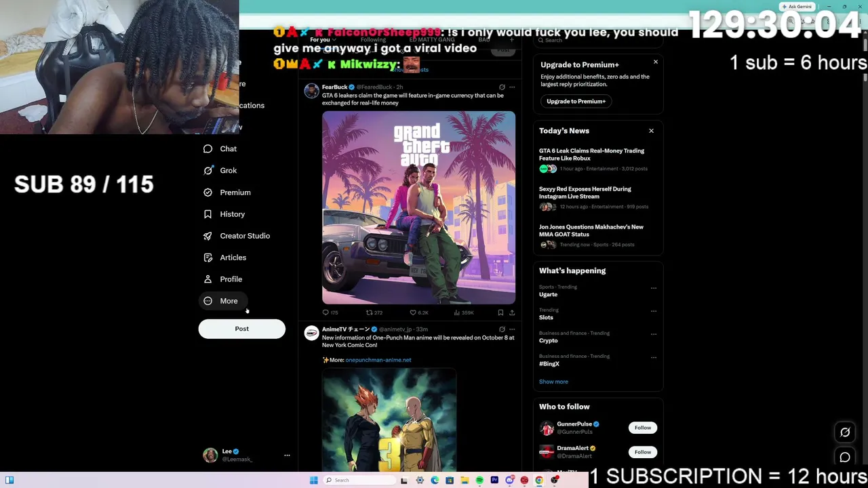Dismiss the Upgrade to Premium+ card
This screenshot has width=868, height=488.
tap(656, 62)
